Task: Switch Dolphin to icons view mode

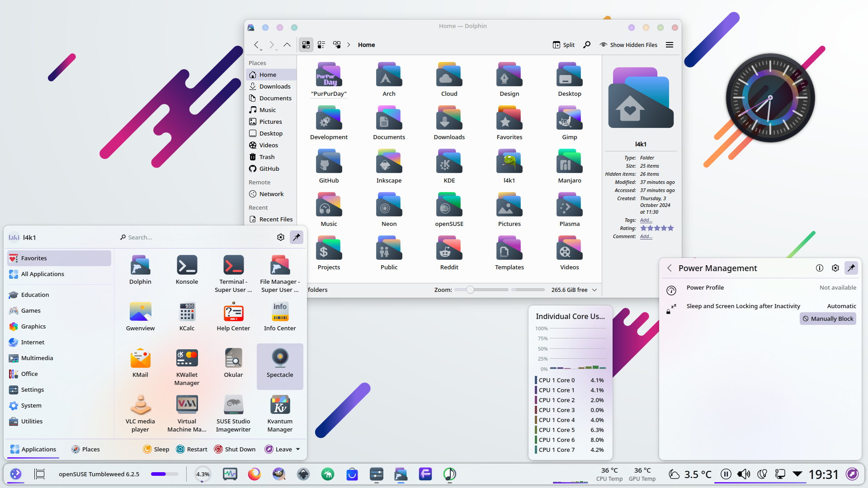Action: coord(306,45)
